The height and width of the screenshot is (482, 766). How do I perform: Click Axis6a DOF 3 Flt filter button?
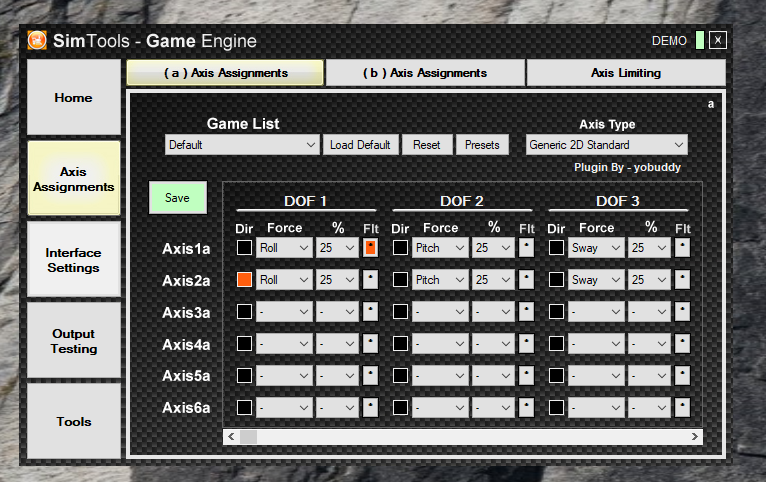coord(682,407)
